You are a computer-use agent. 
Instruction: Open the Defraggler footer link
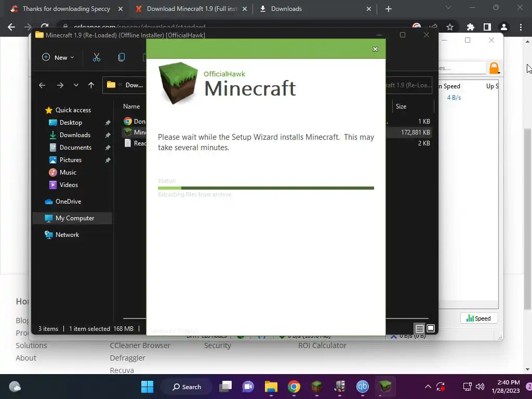[128, 358]
